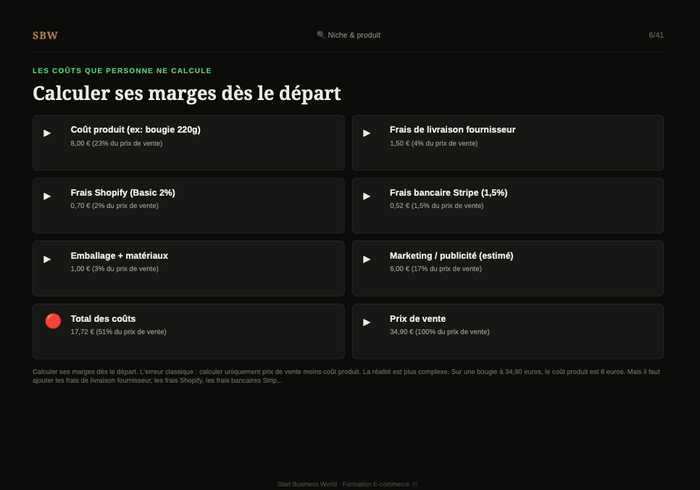Click the value 17,72 € (51% du prix de vente)
The height and width of the screenshot is (490, 700).
pyautogui.click(x=118, y=332)
